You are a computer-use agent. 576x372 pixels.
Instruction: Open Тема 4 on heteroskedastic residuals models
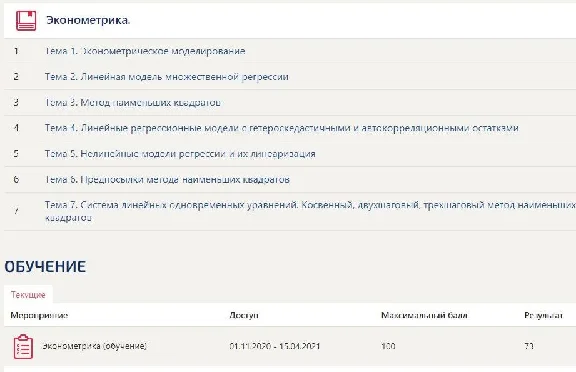tap(281, 128)
